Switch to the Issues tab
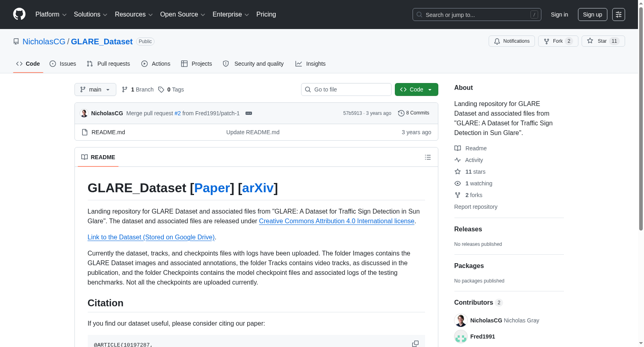This screenshot has width=644, height=347. click(x=63, y=64)
